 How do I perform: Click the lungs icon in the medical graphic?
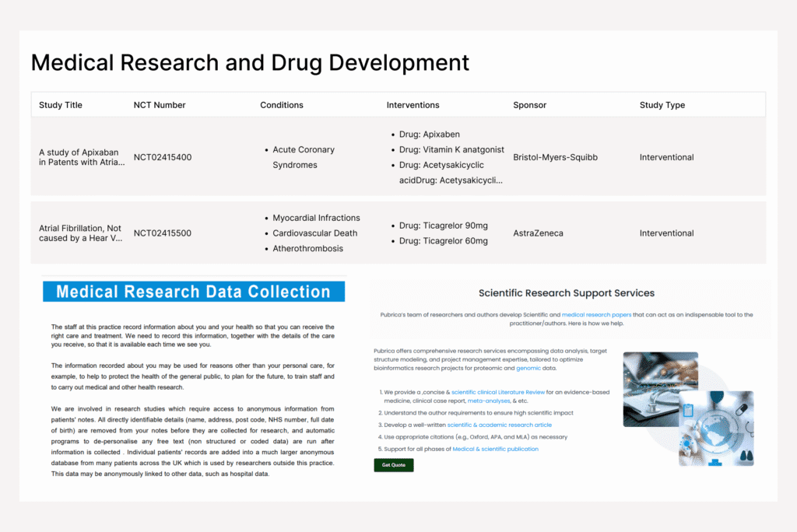coord(745,453)
